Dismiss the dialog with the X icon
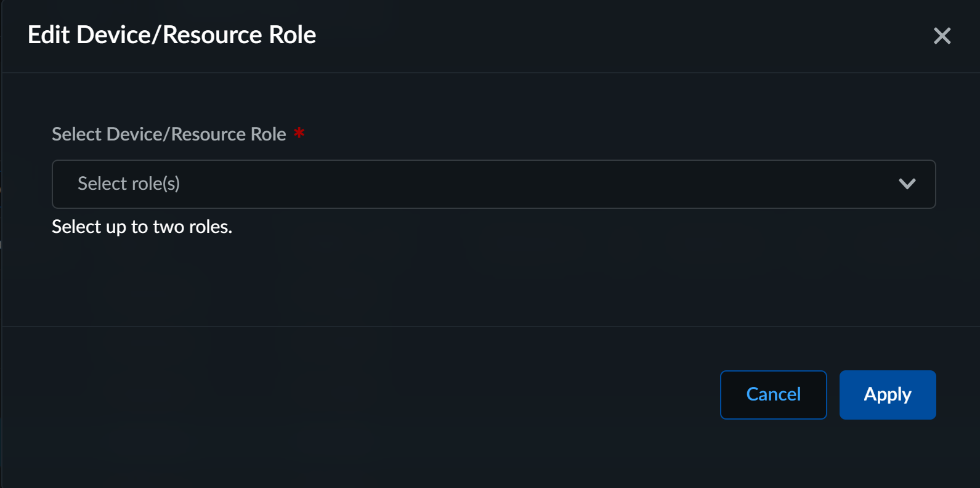 click(942, 36)
